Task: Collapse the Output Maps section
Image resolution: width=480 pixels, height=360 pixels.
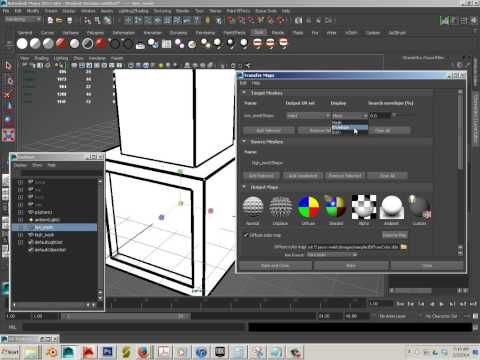Action: (x=244, y=187)
